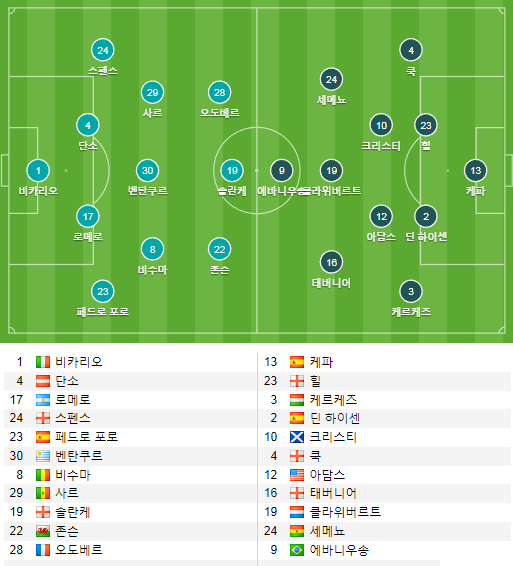Select dark circle 4 쿡 on pitch

tap(411, 50)
